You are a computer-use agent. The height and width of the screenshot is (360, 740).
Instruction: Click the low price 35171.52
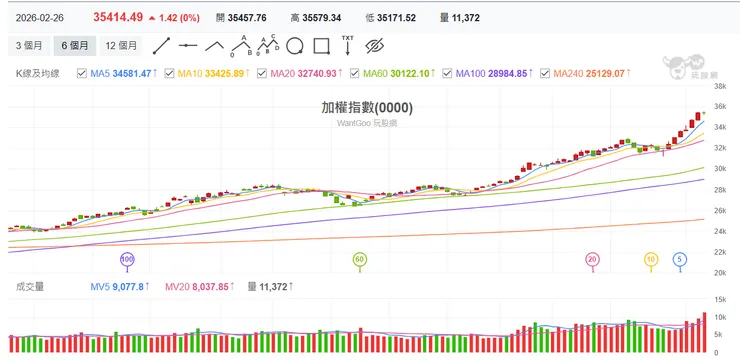396,18
